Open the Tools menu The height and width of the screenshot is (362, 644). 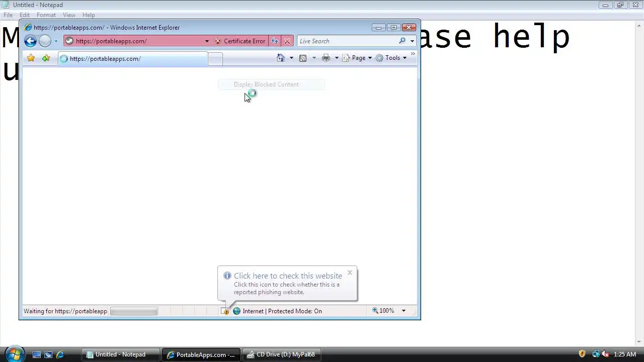[391, 58]
